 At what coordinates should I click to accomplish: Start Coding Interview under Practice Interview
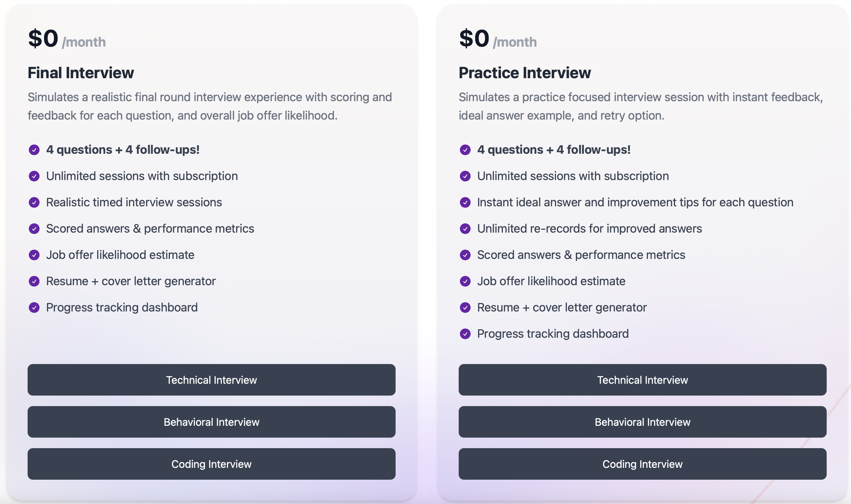pyautogui.click(x=642, y=464)
